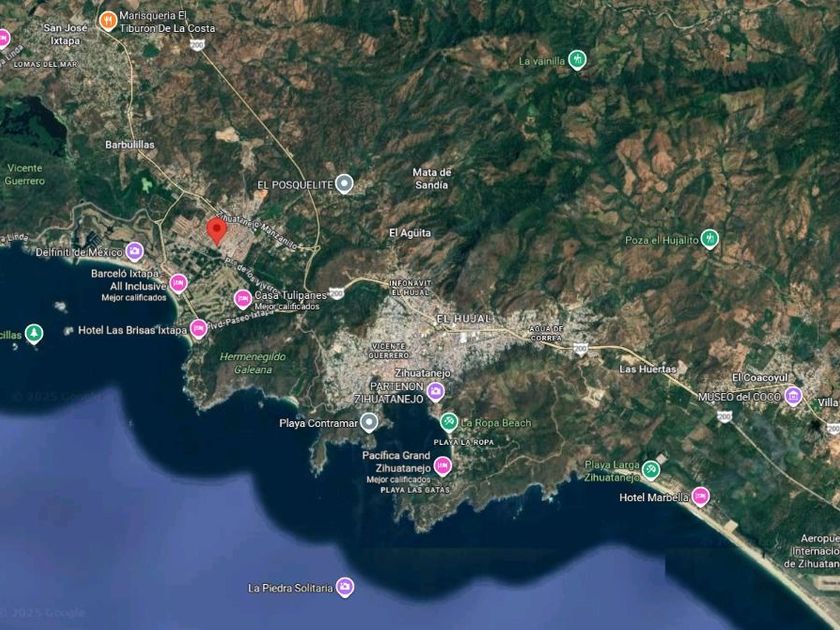Click the Zihuatanejo city label
The width and height of the screenshot is (840, 630).
(x=423, y=373)
